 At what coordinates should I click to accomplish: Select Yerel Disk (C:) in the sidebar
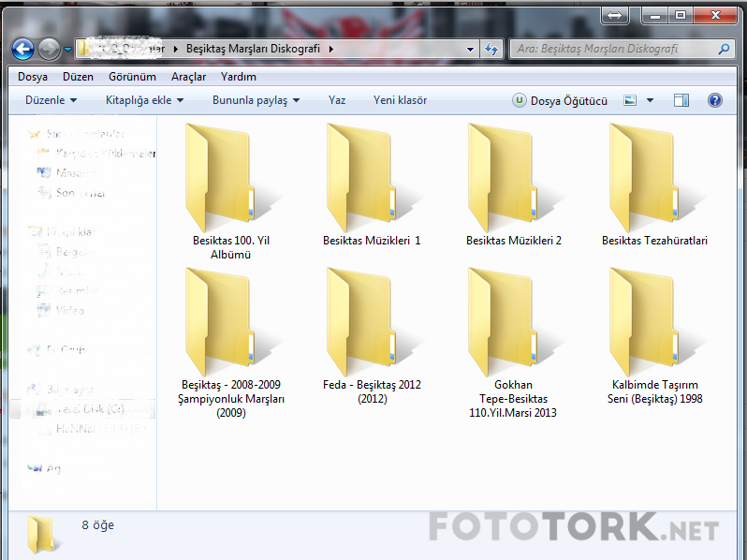click(82, 409)
